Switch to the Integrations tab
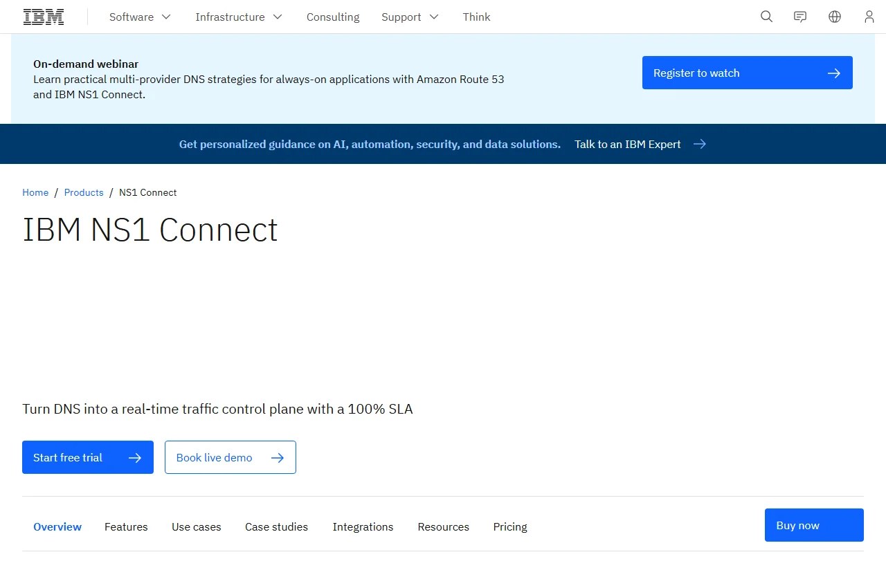The height and width of the screenshot is (588, 886). [x=363, y=526]
